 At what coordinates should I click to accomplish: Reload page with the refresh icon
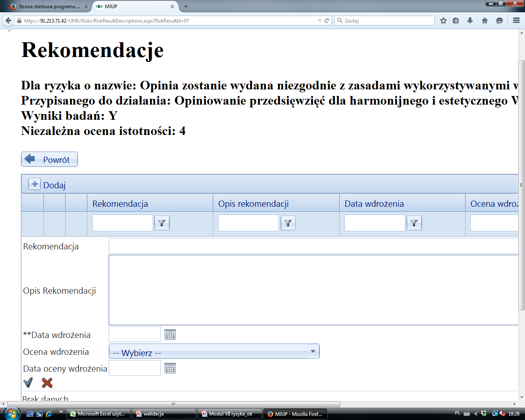[327, 21]
